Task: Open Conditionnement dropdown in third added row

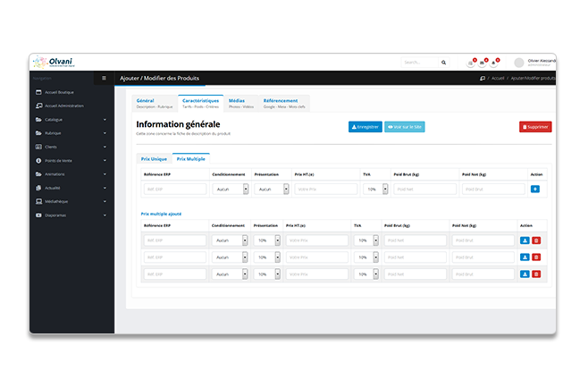Action: point(230,274)
